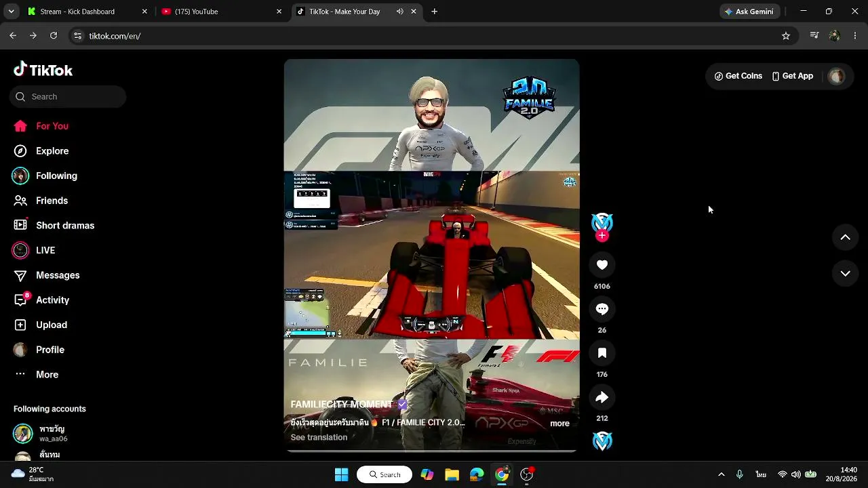Open the Upload page
The width and height of the screenshot is (868, 488).
pos(41,325)
